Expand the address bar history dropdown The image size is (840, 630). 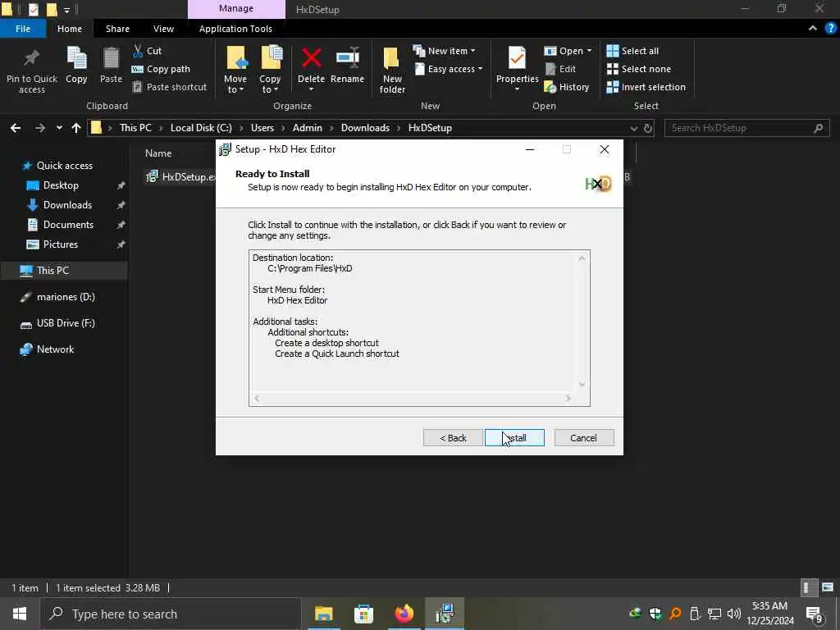[634, 128]
